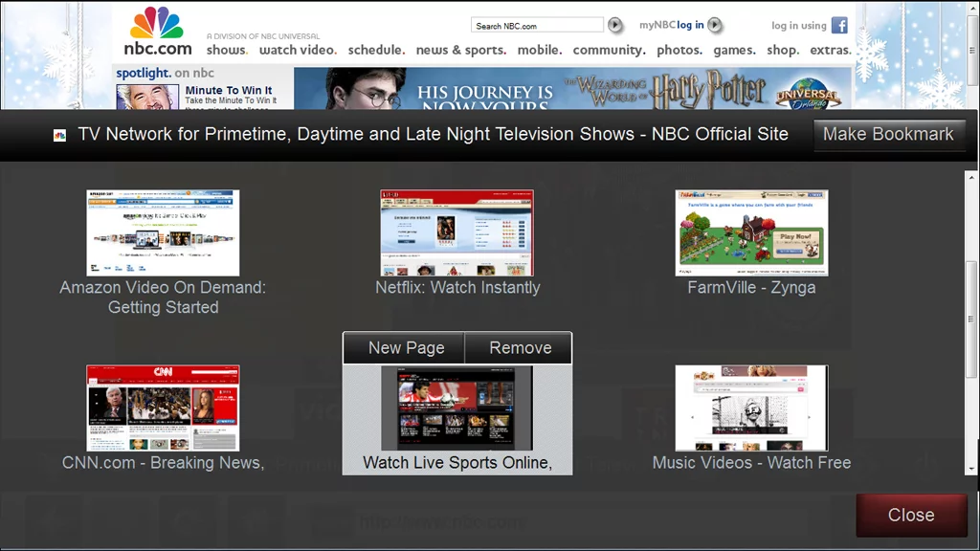The width and height of the screenshot is (980, 551).
Task: Click the Make Bookmark button
Action: coord(888,134)
